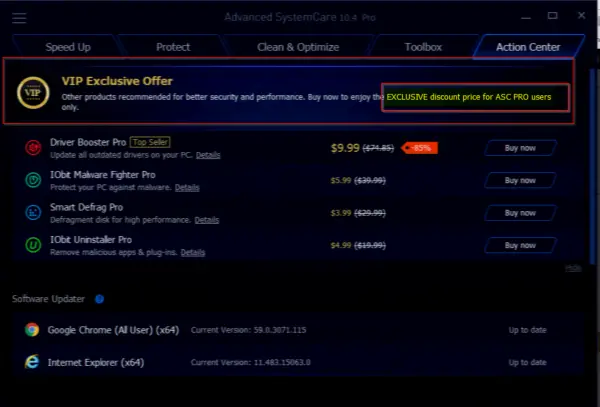This screenshot has width=600, height=407.
Task: Click the IObit Malware Fighter icon
Action: click(x=33, y=180)
